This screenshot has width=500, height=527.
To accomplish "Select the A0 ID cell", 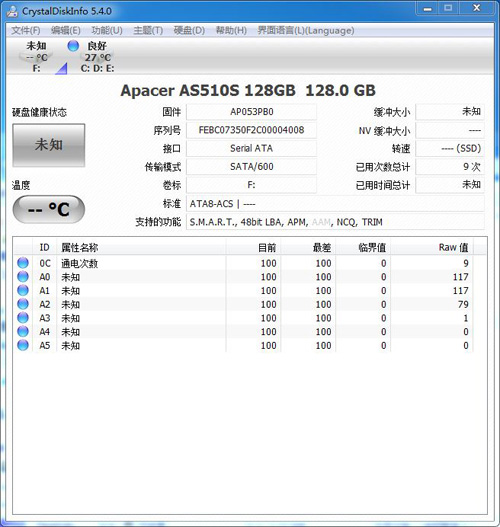I will click(x=45, y=277).
